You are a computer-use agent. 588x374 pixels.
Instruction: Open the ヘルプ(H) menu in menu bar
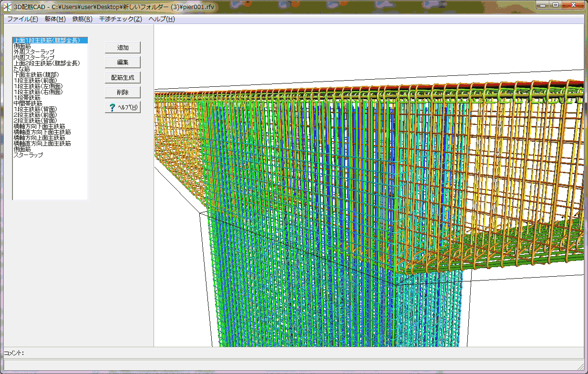click(162, 19)
